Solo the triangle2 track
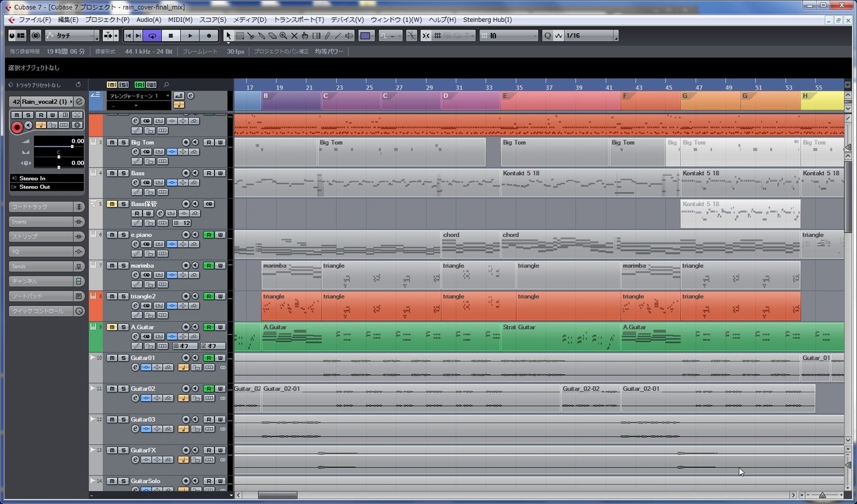Screen dimensions: 857x504 [123, 297]
